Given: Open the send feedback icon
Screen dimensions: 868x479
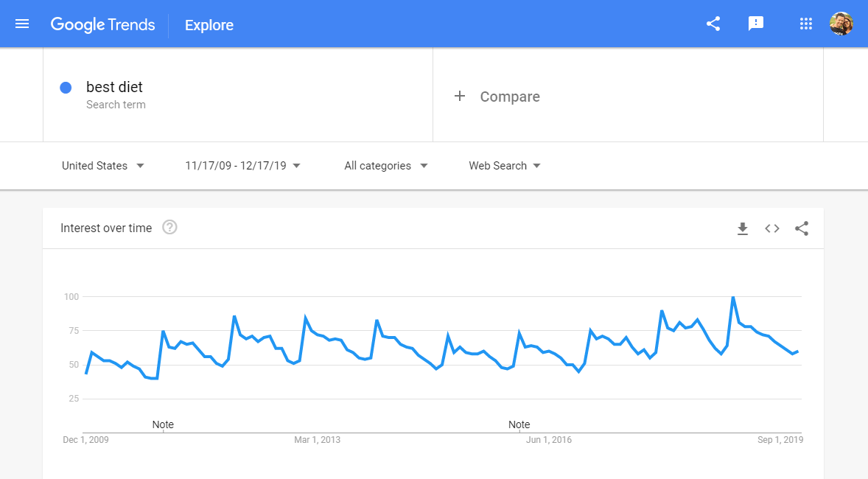Looking at the screenshot, I should (x=755, y=24).
